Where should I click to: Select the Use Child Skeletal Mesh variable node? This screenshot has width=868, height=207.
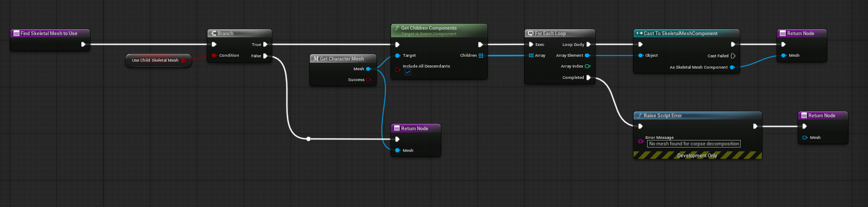158,60
